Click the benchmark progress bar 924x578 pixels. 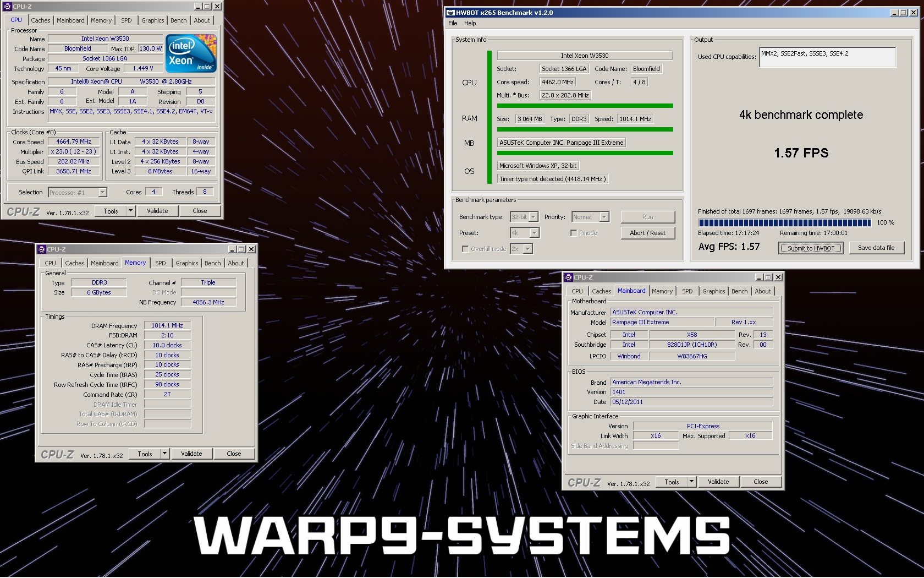785,223
